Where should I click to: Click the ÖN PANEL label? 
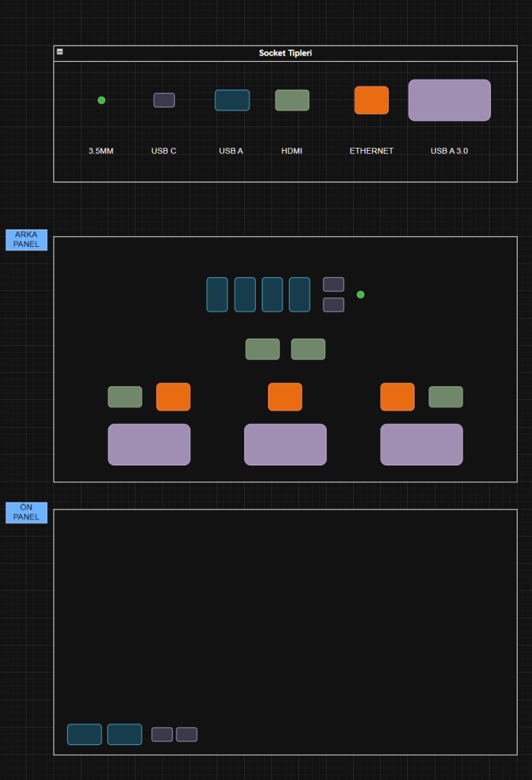27,513
